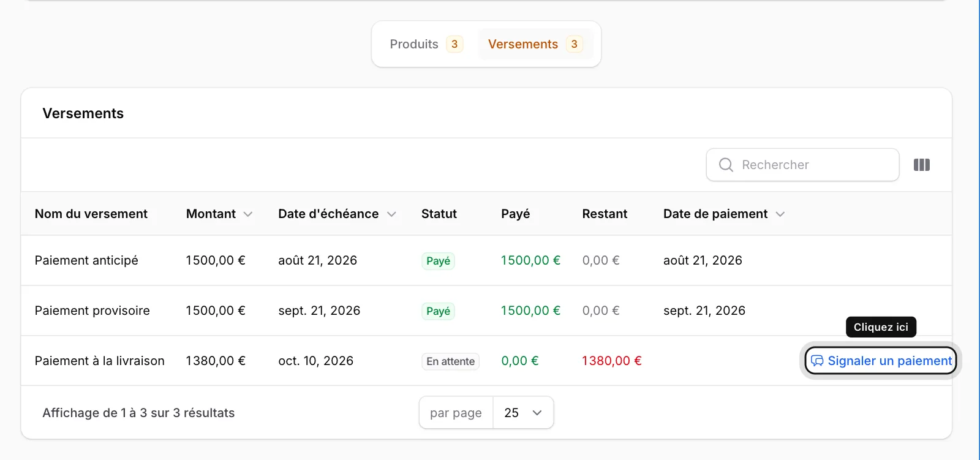Click the speech bubble icon in Signaler un paiement
The height and width of the screenshot is (460, 980).
(817, 361)
